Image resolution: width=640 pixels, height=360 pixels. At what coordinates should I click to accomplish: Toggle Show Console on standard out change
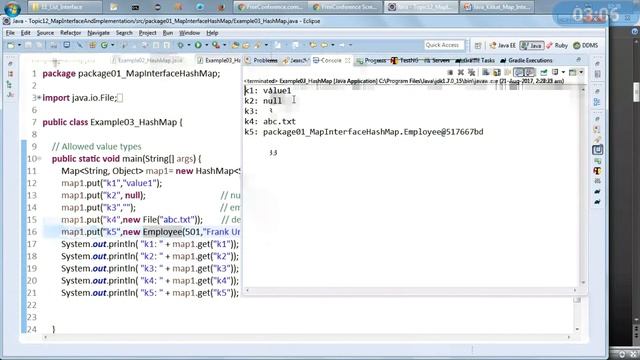click(x=519, y=72)
